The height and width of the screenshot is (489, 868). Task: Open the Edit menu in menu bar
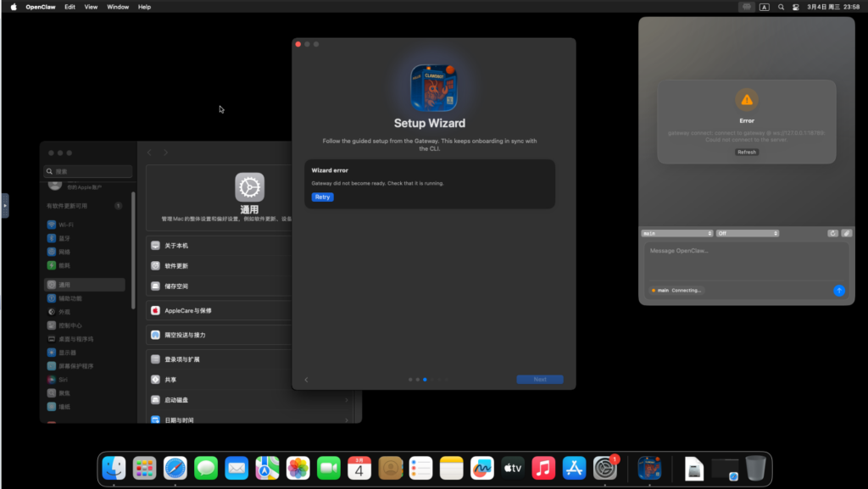pyautogui.click(x=70, y=7)
